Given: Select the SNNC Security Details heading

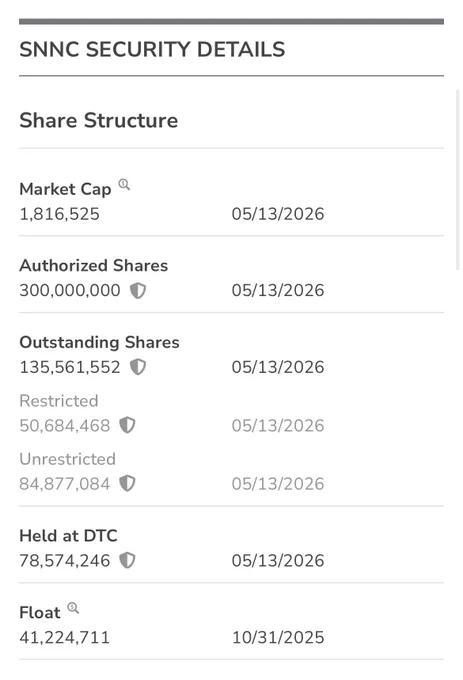Looking at the screenshot, I should (x=152, y=49).
